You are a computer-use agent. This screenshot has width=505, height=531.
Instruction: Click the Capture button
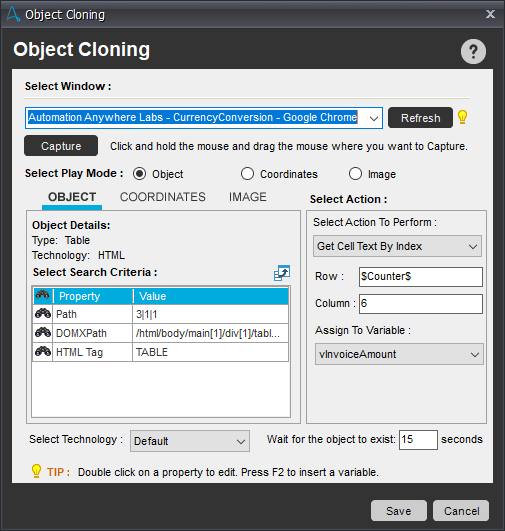[x=61, y=146]
